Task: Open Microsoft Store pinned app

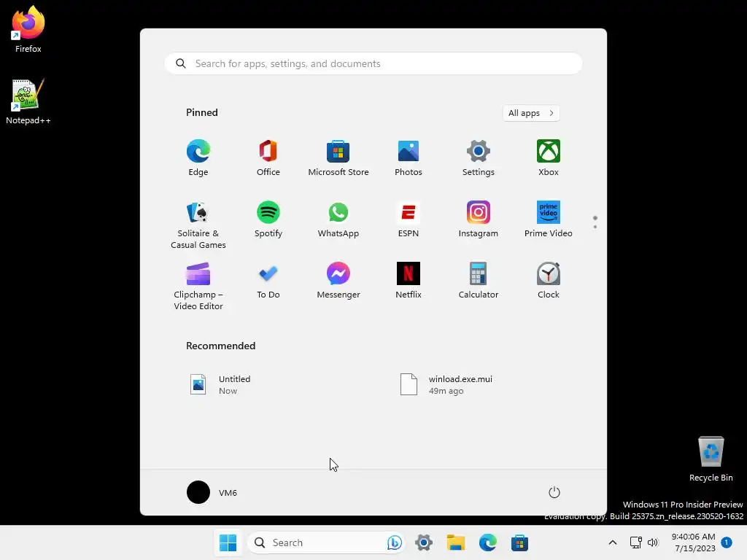Action: pyautogui.click(x=338, y=158)
